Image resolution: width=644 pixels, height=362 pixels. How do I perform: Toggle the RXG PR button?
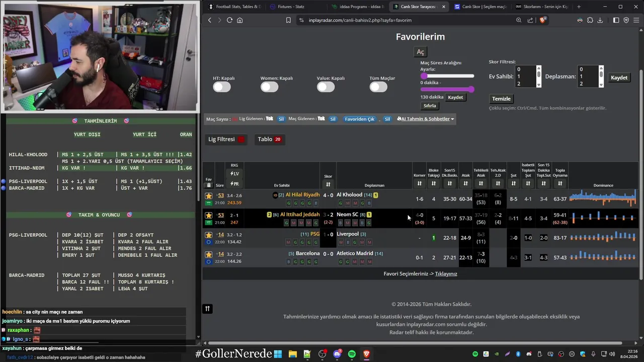pos(234,184)
